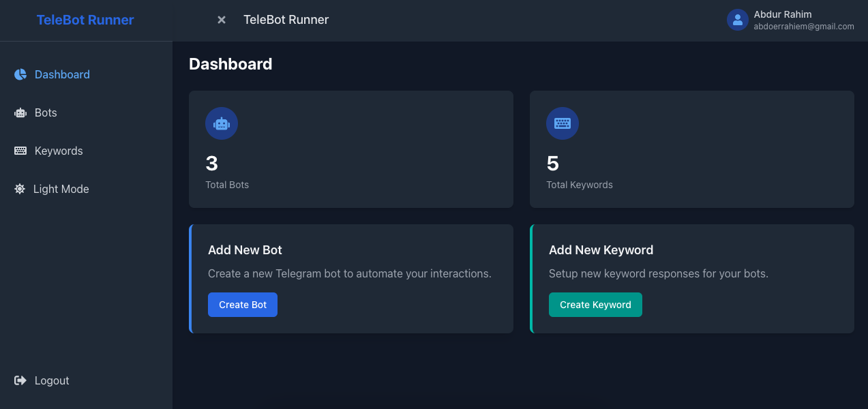
Task: Click the user avatar icon in header
Action: 737,20
